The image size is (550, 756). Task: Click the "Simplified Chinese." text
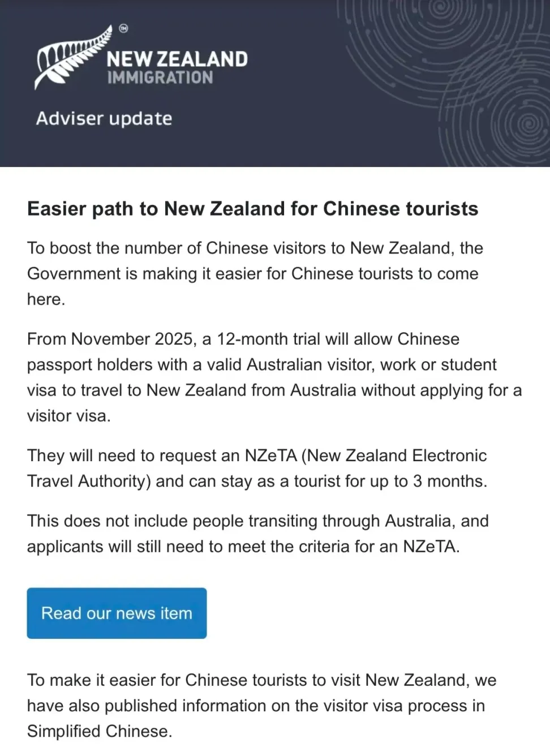tap(100, 731)
